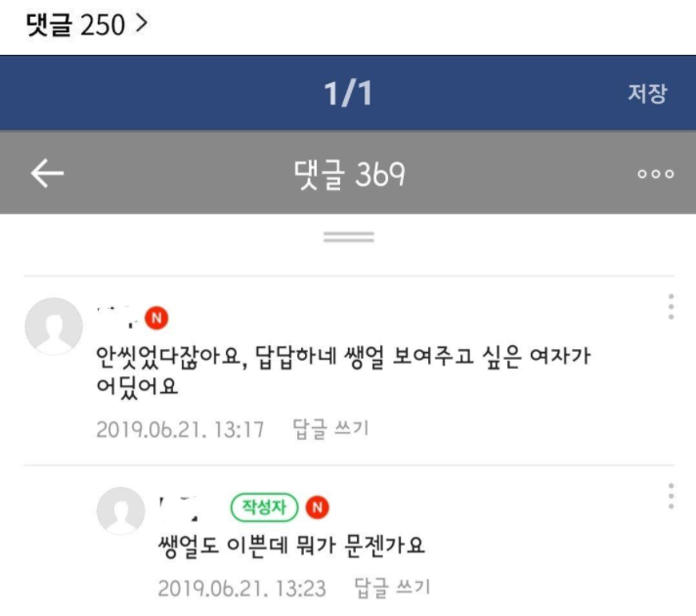This screenshot has height=616, width=696.
Task: Tap the 댓글 369 header title
Action: click(349, 174)
